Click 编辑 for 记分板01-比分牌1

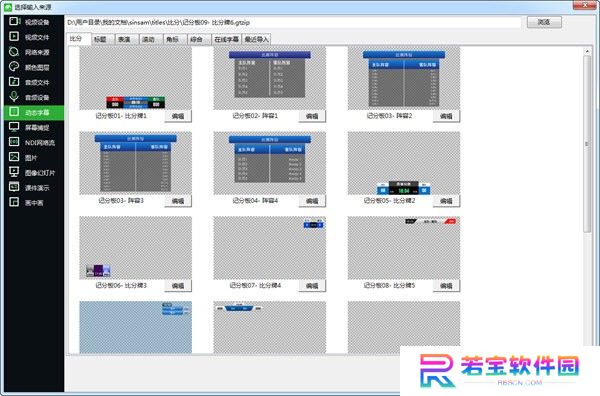coord(178,116)
